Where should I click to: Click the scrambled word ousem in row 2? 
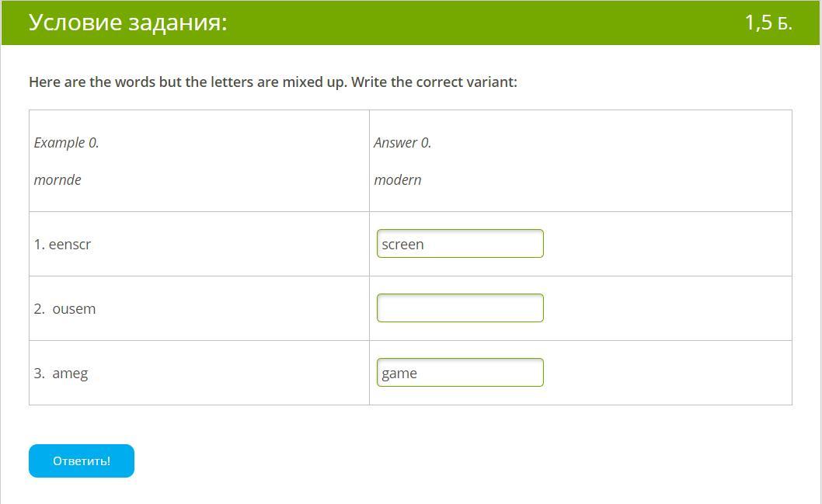[x=74, y=309]
